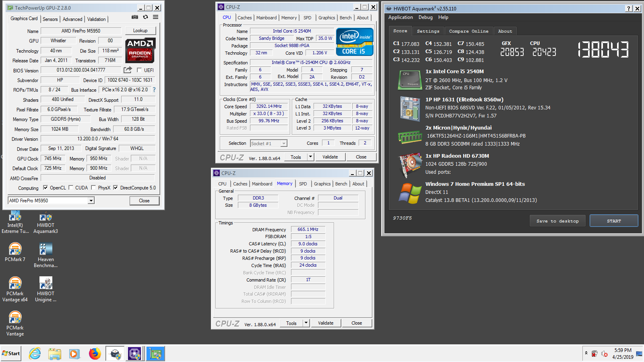The image size is (644, 362).
Task: Open the Application menu in Aquamark
Action: [400, 17]
